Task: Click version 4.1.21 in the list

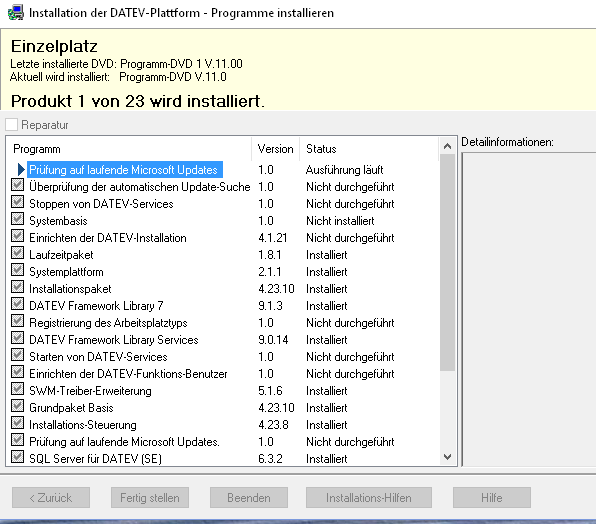Action: click(x=273, y=238)
